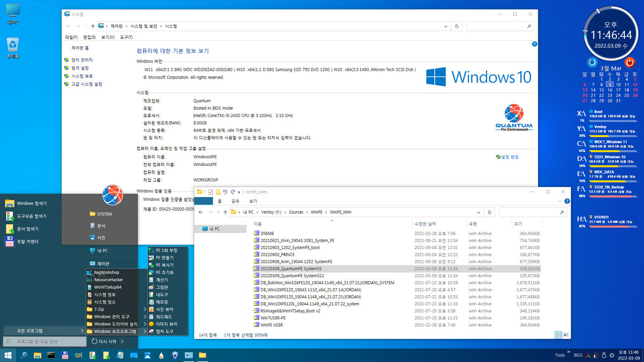Click the start menu program search field
The width and height of the screenshot is (644, 362).
(x=44, y=341)
